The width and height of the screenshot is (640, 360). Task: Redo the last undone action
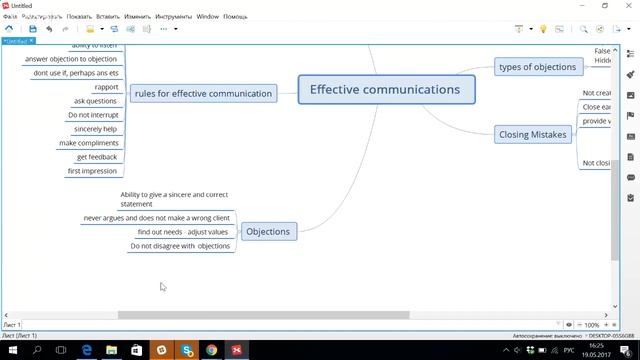click(65, 29)
